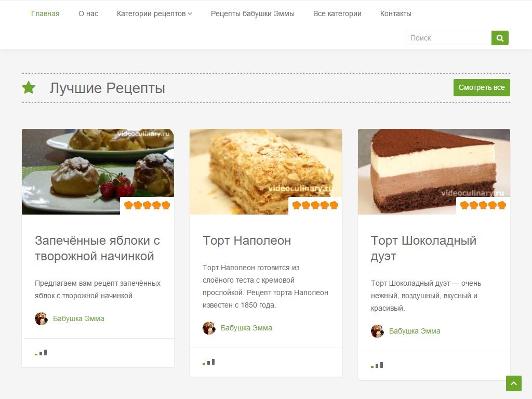Click the star rating on Торт Наполеон
The image size is (532, 399).
tap(315, 205)
